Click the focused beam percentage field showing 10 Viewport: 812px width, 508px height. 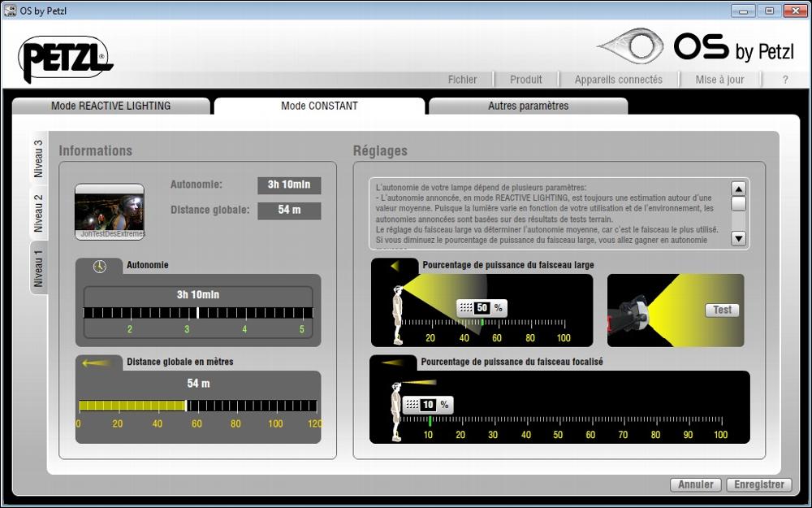(x=428, y=405)
